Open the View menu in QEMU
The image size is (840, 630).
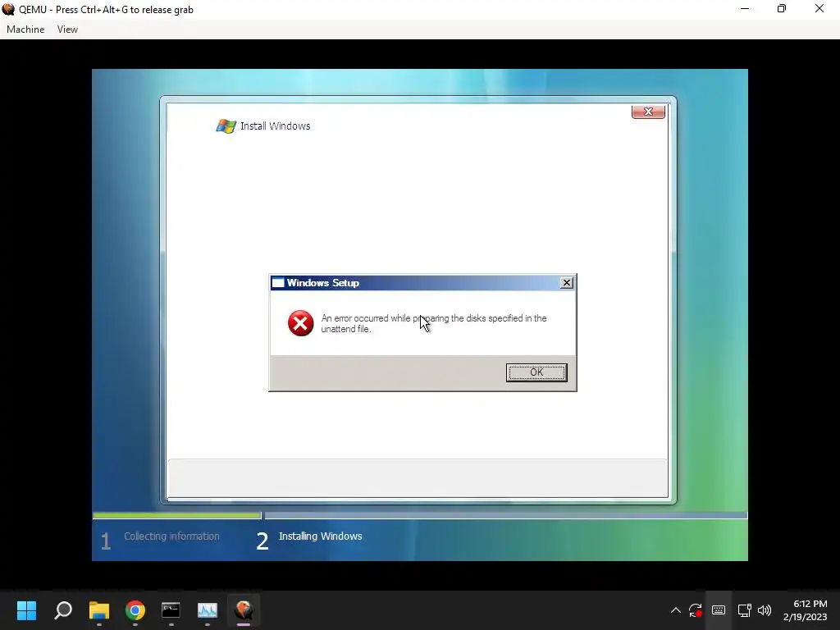click(x=67, y=30)
